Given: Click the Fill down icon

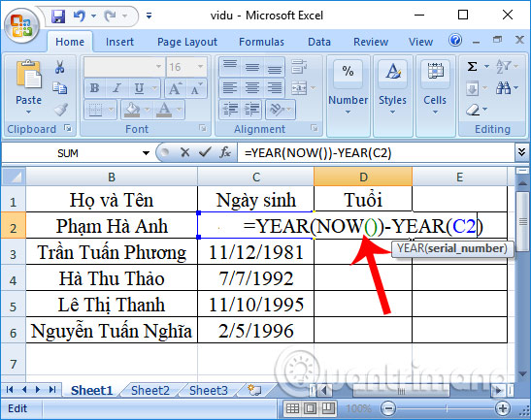Looking at the screenshot, I should (473, 88).
